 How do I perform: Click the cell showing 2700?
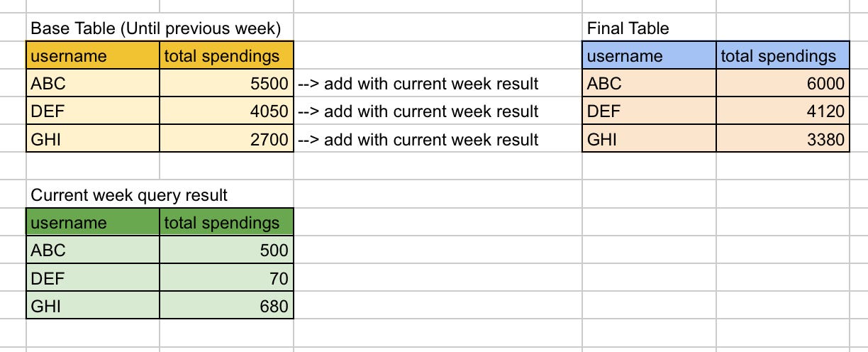[226, 139]
